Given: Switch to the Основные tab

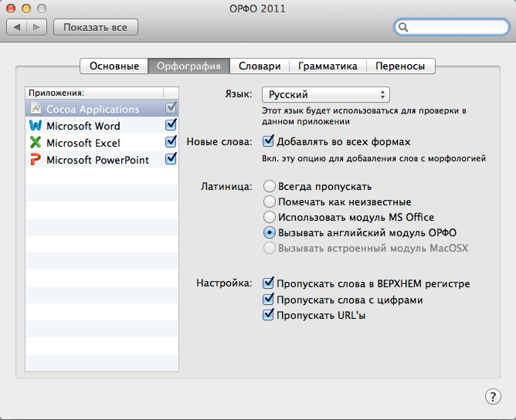Looking at the screenshot, I should (x=114, y=66).
